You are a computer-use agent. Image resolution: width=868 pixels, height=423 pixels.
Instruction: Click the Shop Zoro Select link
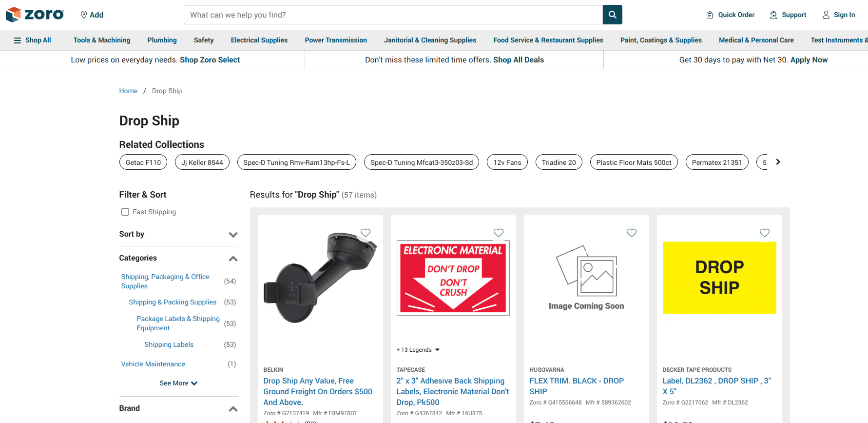[x=210, y=60]
